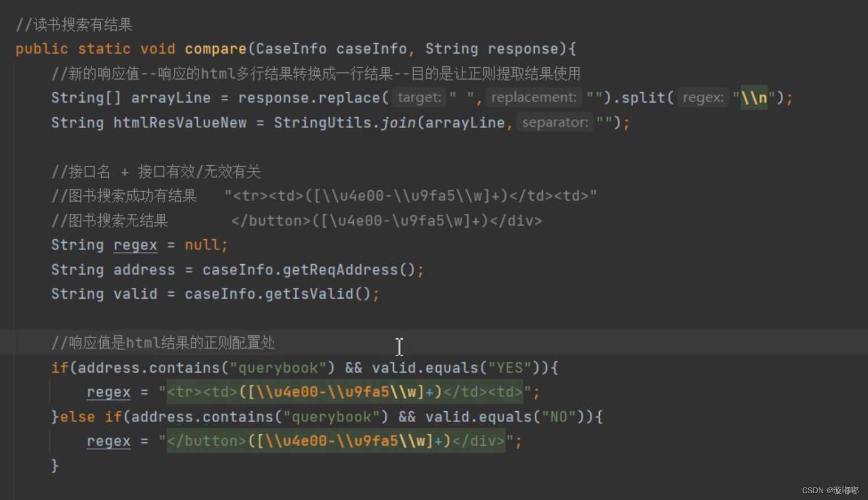Click the compare method name
This screenshot has height=500, width=868.
click(x=216, y=49)
